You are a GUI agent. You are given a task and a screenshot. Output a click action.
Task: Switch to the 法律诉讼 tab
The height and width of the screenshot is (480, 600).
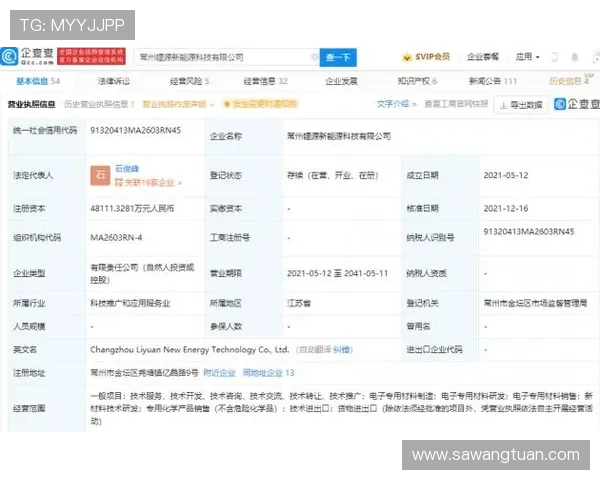click(113, 81)
